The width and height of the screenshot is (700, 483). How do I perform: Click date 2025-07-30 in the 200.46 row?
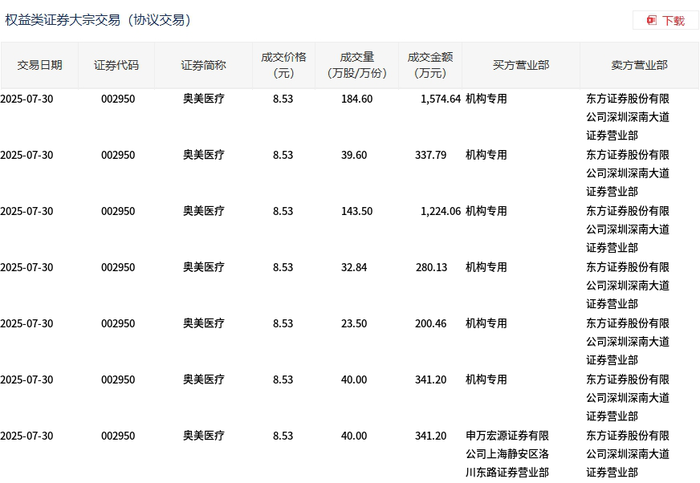click(x=27, y=324)
